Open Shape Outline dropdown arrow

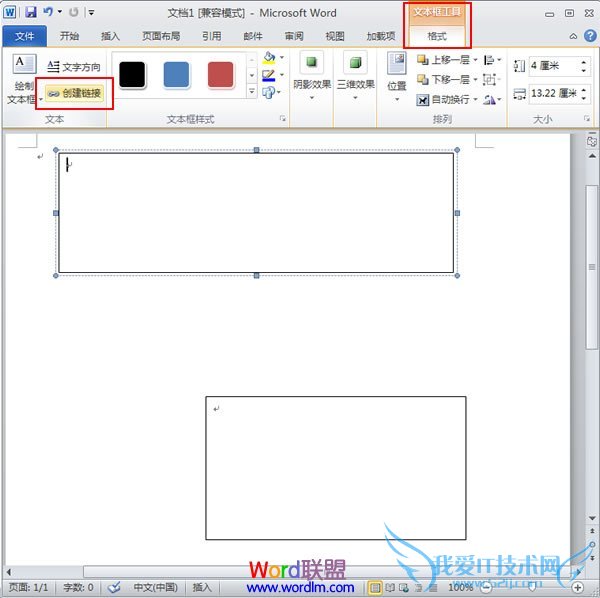[282, 75]
